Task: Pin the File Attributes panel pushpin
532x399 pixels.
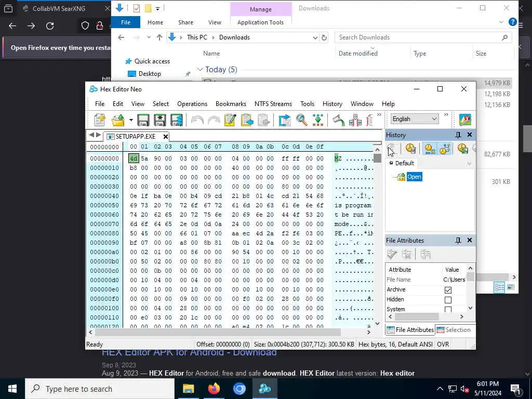Action: 458,241
